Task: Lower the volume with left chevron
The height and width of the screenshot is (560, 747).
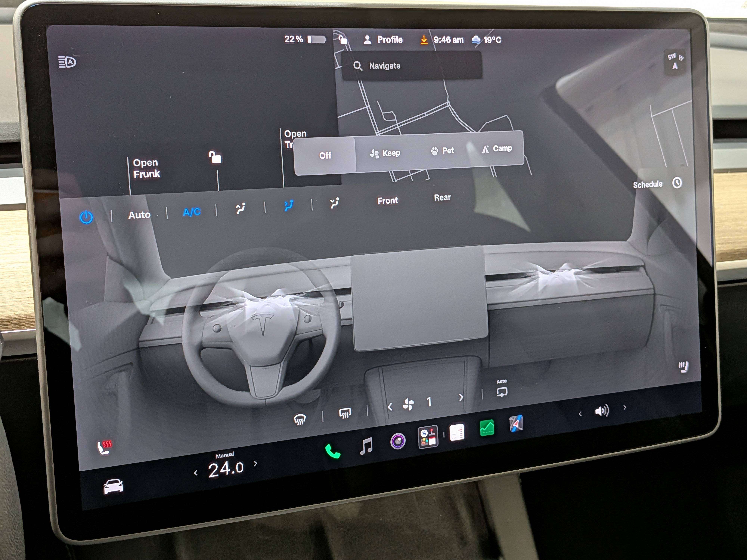Action: click(x=580, y=413)
